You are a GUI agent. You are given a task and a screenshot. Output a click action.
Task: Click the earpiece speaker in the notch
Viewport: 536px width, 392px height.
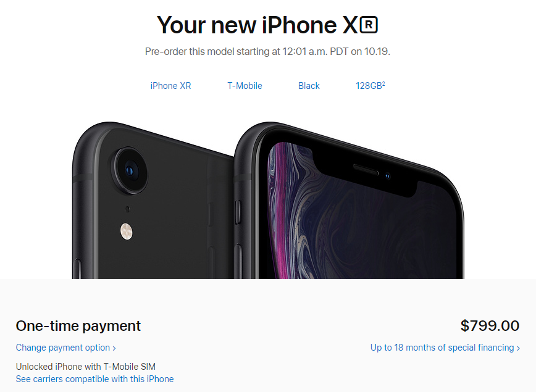pos(366,170)
